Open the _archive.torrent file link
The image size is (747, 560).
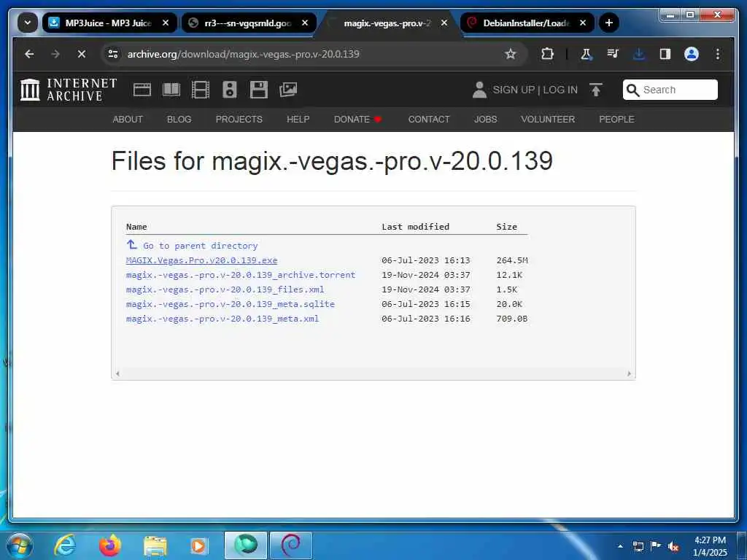pyautogui.click(x=241, y=275)
